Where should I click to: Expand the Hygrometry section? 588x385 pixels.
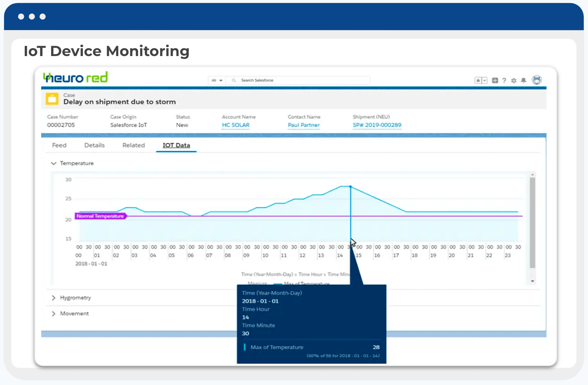tap(54, 298)
